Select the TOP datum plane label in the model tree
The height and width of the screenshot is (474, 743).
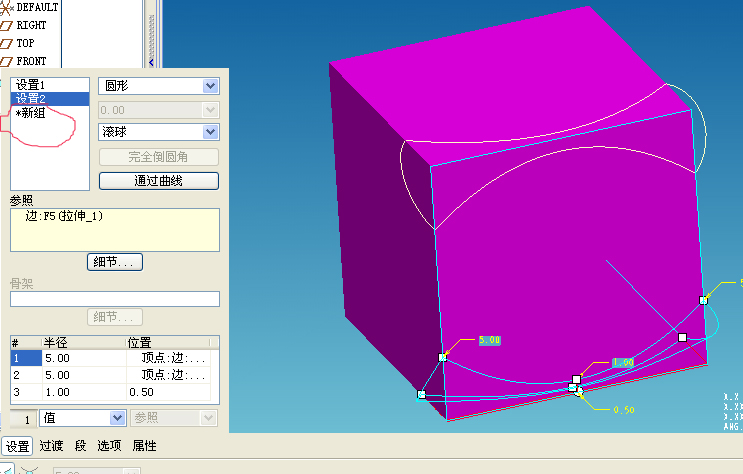point(26,43)
